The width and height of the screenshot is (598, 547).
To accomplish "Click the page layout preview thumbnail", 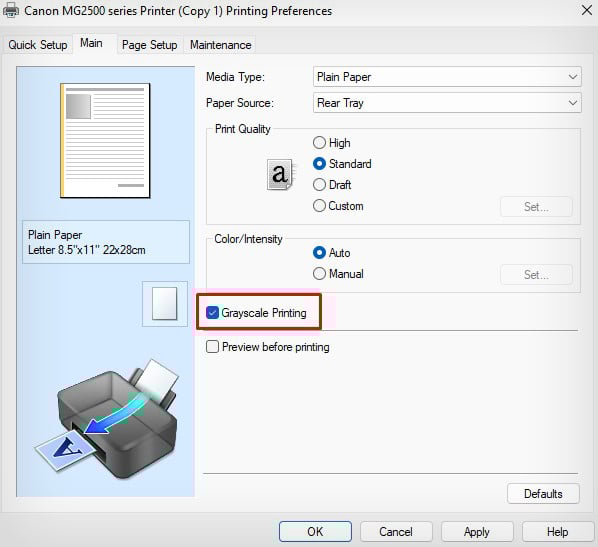I will coord(105,140).
